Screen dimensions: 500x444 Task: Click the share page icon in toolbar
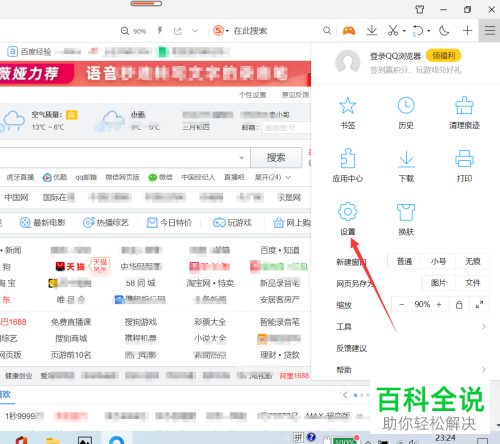178,31
